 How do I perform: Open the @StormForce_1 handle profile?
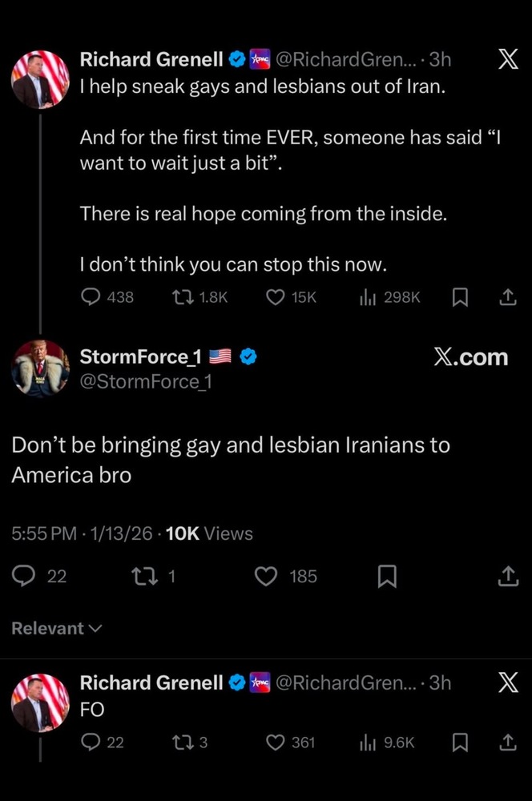[146, 382]
